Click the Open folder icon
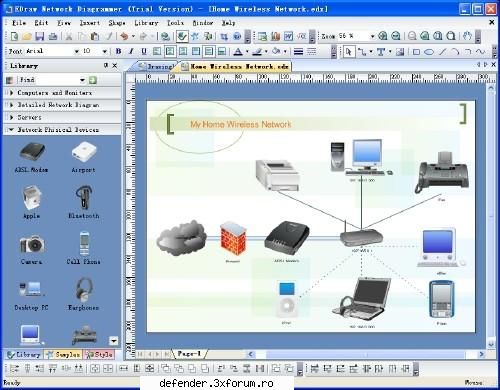The image size is (500, 390). tap(27, 36)
